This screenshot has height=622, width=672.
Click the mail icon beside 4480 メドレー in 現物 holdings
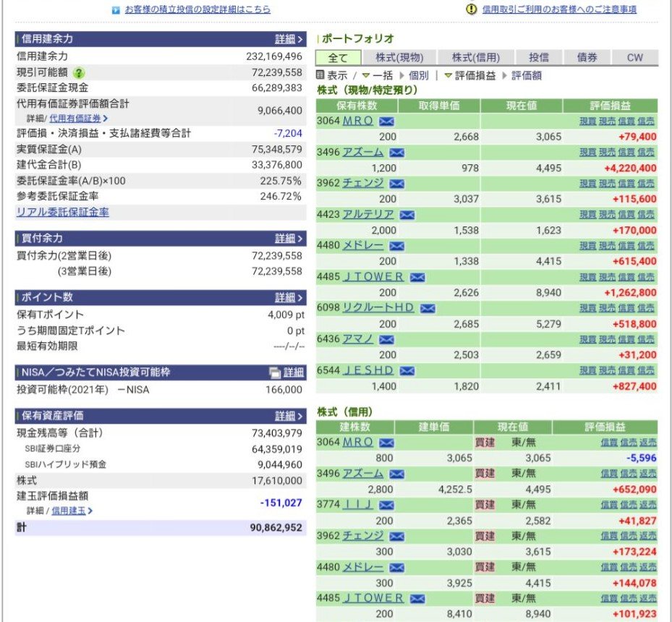[x=396, y=246]
